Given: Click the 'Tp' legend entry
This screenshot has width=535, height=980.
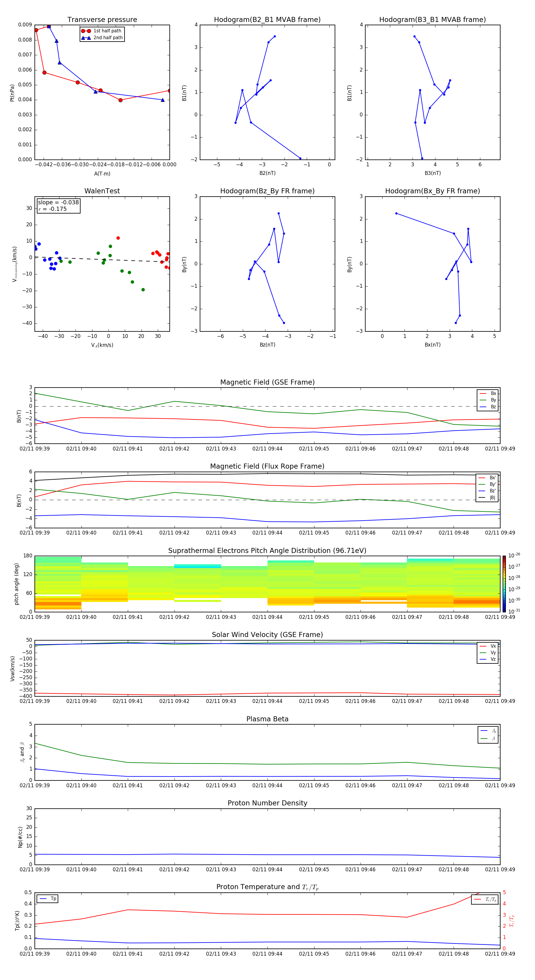Looking at the screenshot, I should click(x=48, y=899).
